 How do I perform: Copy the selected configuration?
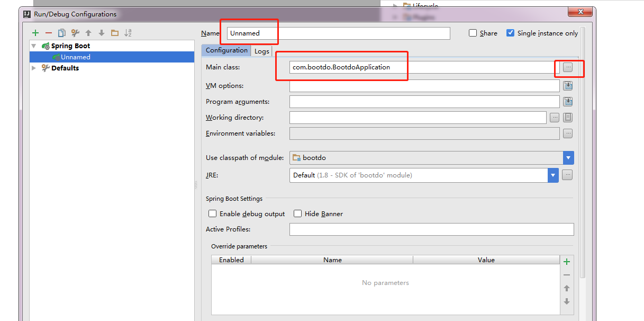tap(62, 33)
